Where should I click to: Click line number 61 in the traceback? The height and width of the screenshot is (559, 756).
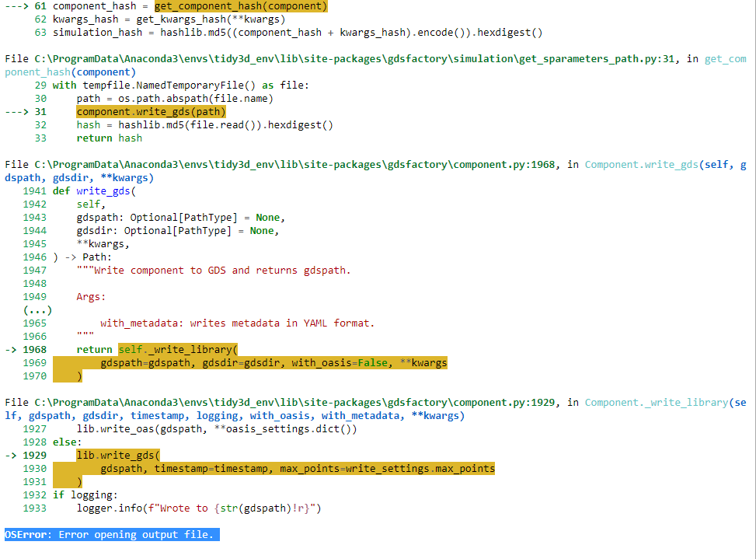(x=38, y=6)
